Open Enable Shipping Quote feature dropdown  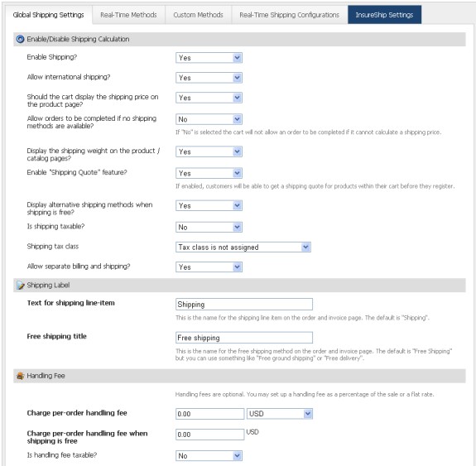point(209,173)
